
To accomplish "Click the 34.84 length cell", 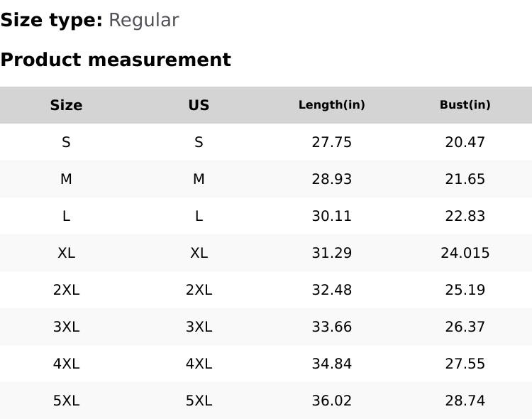I will click(x=331, y=364).
